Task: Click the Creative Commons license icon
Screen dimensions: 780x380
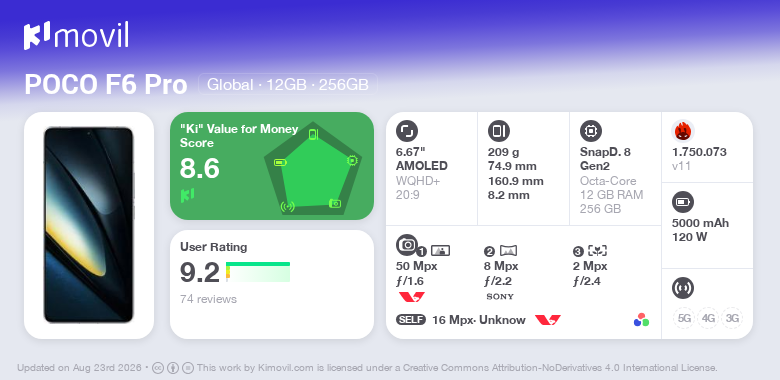Action: tap(158, 368)
